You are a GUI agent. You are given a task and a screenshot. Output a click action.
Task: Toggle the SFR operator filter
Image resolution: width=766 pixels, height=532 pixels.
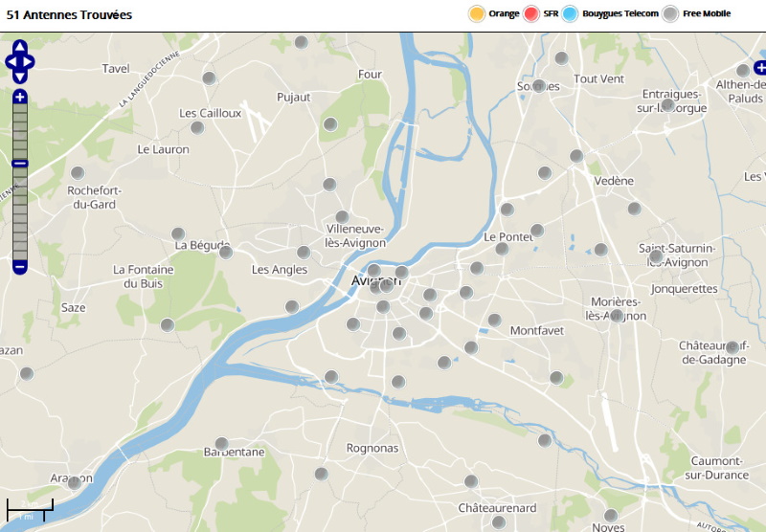tap(531, 13)
